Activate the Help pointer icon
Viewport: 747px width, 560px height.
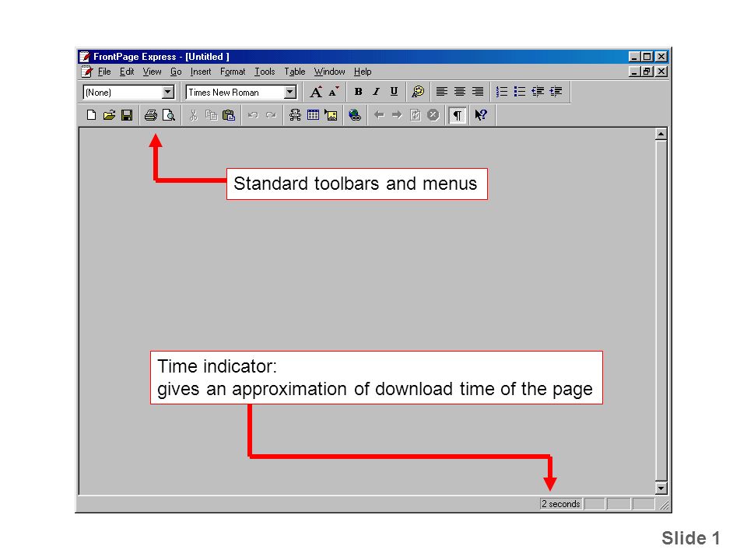481,115
